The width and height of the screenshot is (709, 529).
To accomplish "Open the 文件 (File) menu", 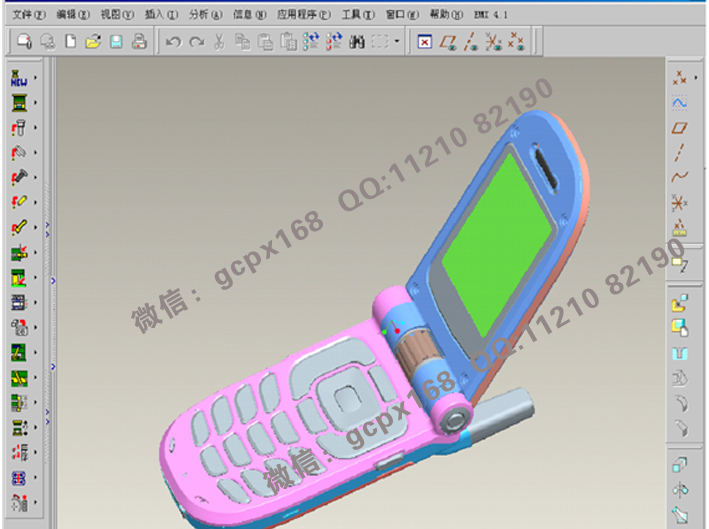I will point(27,15).
